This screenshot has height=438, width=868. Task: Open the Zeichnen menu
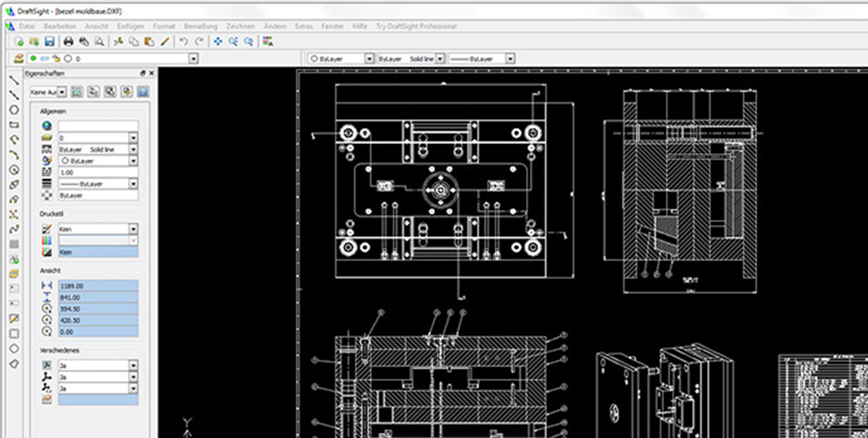pyautogui.click(x=240, y=26)
